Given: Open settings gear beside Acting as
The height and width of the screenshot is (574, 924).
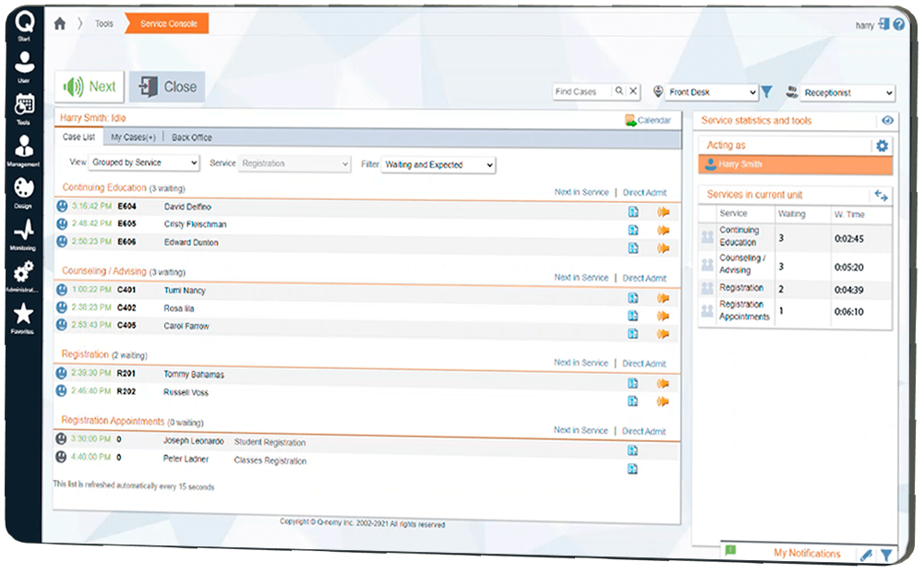Looking at the screenshot, I should [882, 146].
